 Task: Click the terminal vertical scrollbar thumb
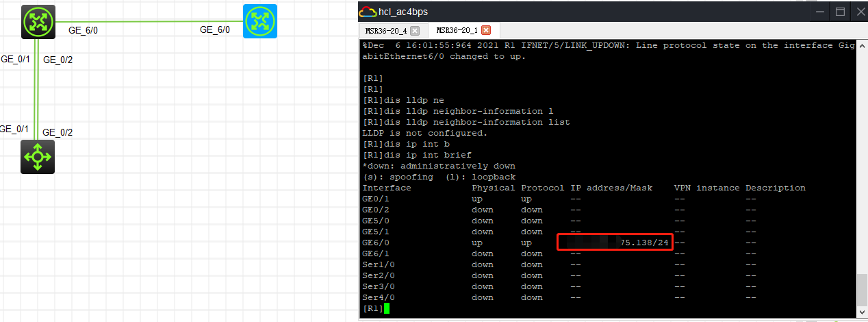tap(863, 289)
